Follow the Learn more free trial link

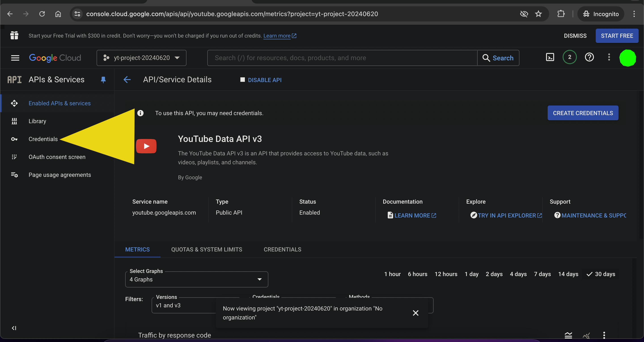pyautogui.click(x=280, y=36)
